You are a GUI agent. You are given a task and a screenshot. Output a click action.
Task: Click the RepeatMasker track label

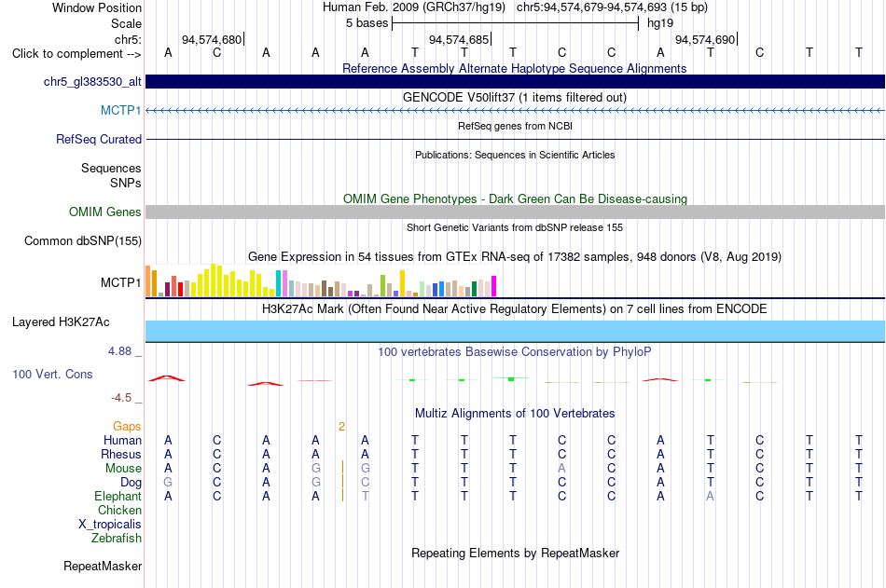103,566
